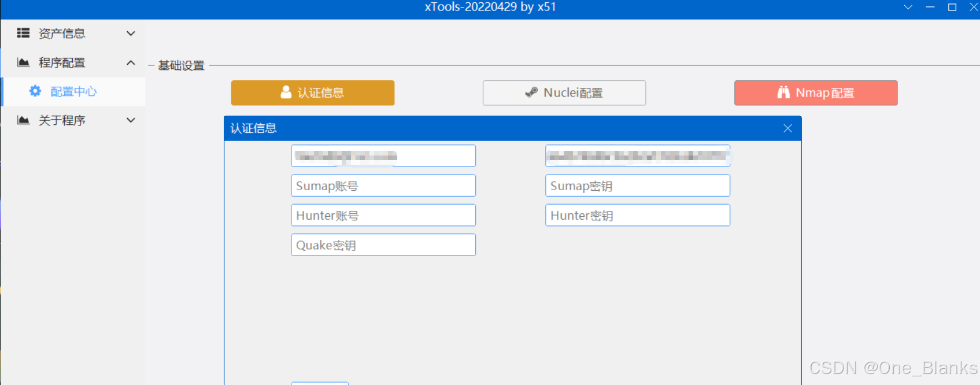Click the wrench icon on Nuclei配置 button
Viewport: 980px width, 385px height.
coord(531,92)
